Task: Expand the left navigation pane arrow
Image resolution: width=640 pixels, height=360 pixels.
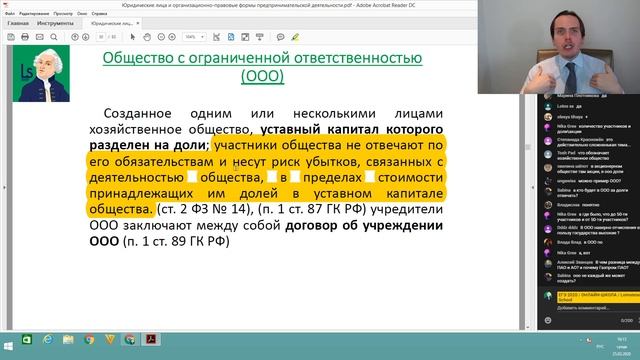Action: click(x=4, y=187)
